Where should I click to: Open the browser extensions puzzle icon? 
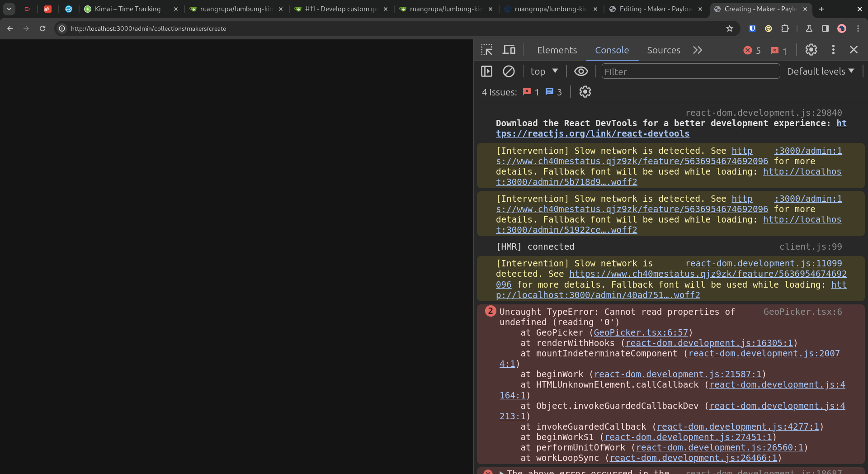(x=785, y=28)
